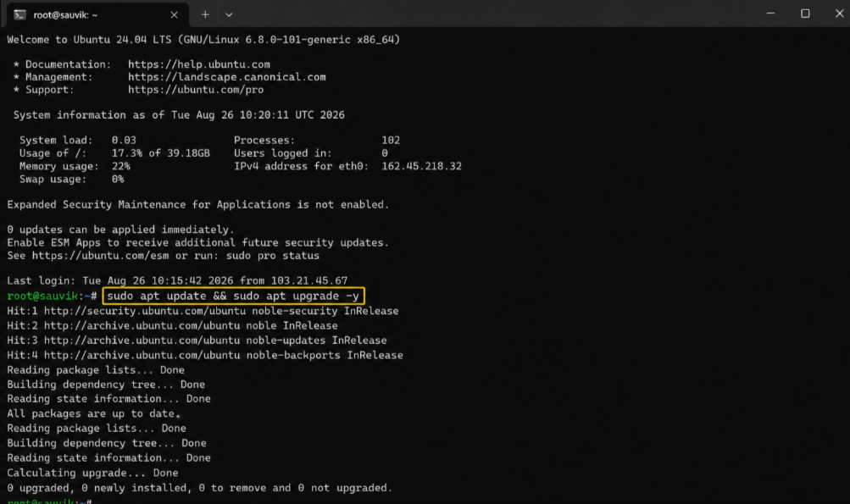Image resolution: width=850 pixels, height=504 pixels.
Task: Click the 'sudo pro status' text
Action: [x=273, y=256]
